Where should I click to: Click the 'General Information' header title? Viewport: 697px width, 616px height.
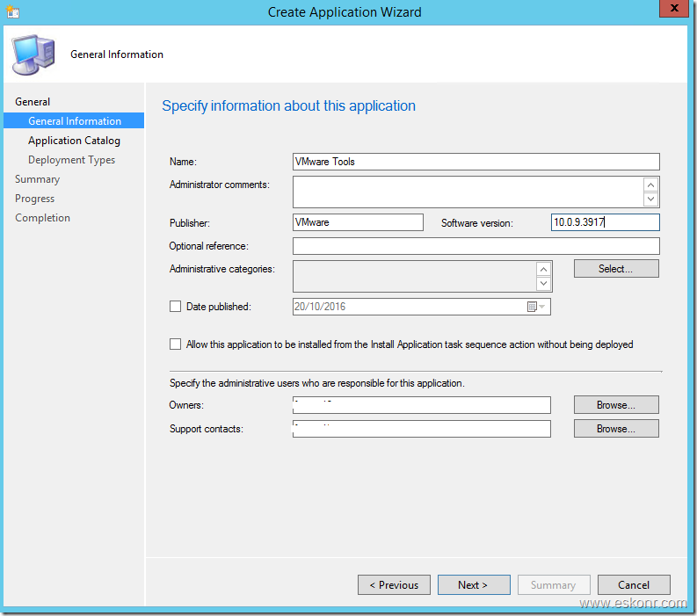(x=117, y=54)
